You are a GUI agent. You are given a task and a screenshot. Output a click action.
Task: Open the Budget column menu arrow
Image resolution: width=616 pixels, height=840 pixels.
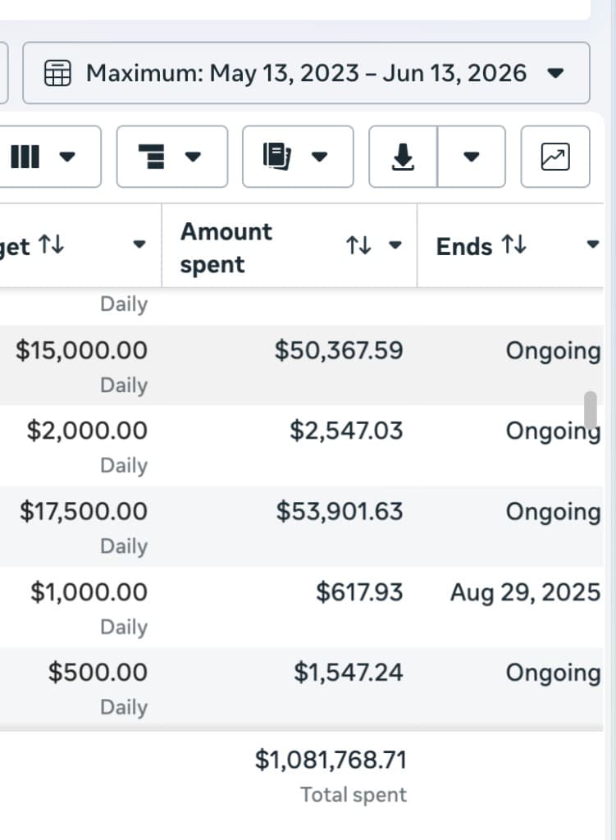click(139, 244)
